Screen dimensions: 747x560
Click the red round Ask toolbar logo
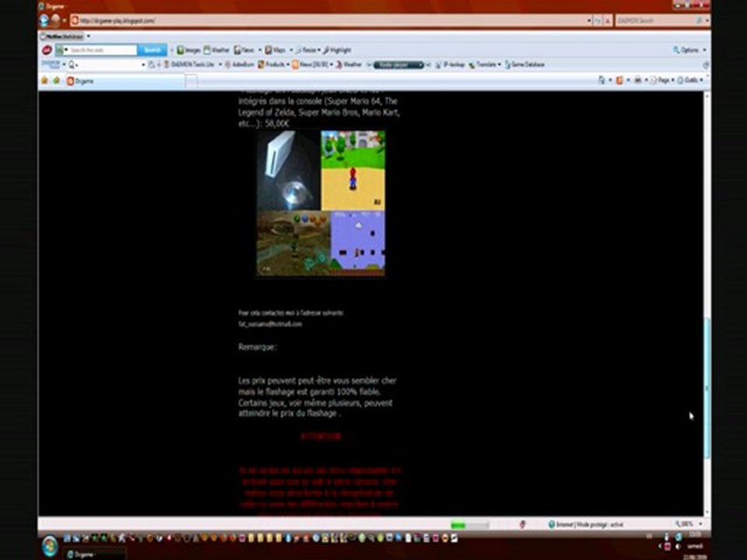pos(47,50)
